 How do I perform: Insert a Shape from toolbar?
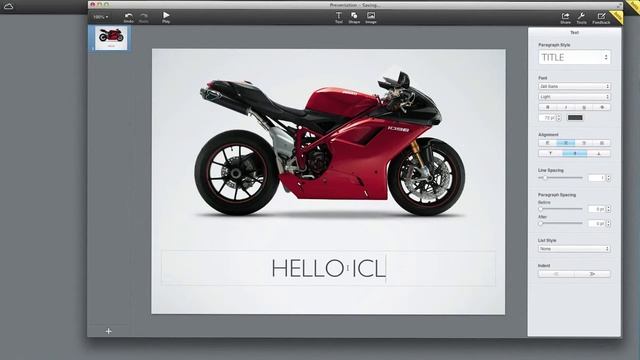coord(354,17)
